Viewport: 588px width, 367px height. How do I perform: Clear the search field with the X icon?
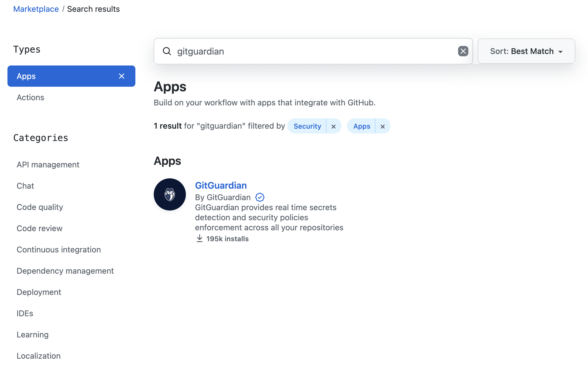(463, 51)
